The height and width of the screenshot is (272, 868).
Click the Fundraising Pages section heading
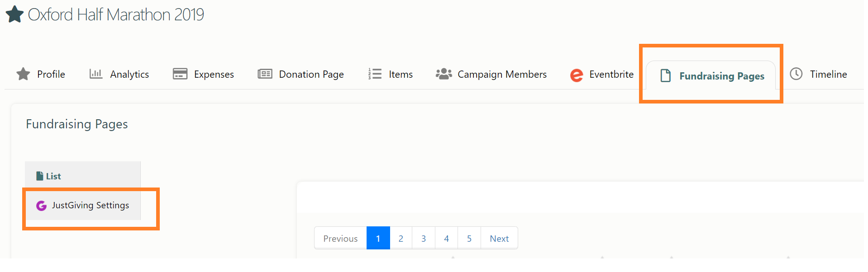point(77,124)
